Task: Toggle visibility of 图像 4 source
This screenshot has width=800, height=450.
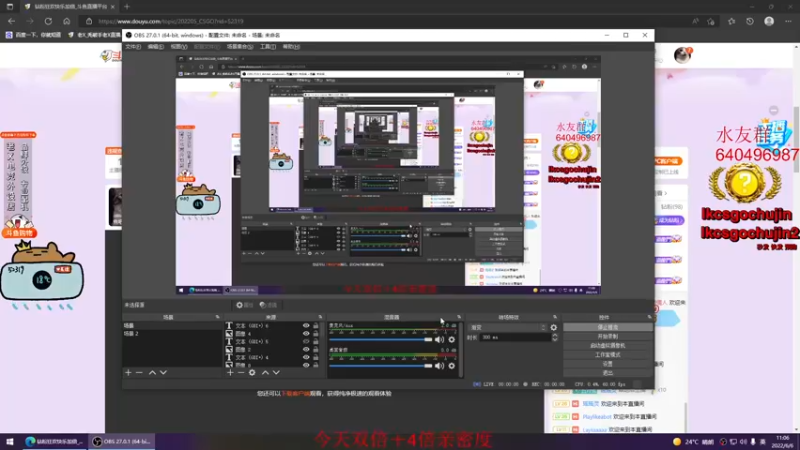Action: [x=306, y=334]
